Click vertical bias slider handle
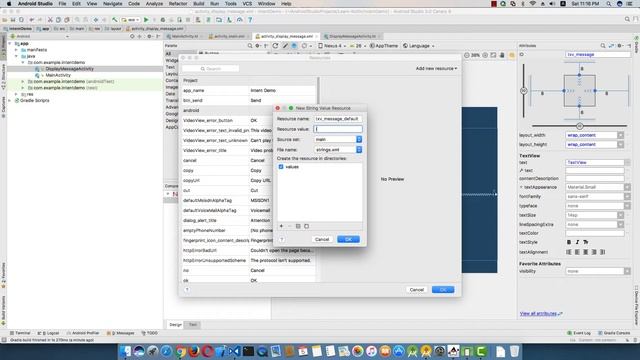 coord(524,91)
